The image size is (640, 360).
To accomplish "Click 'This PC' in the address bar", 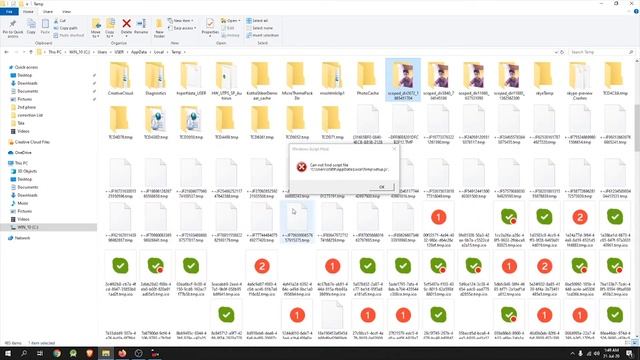I will tap(55, 52).
